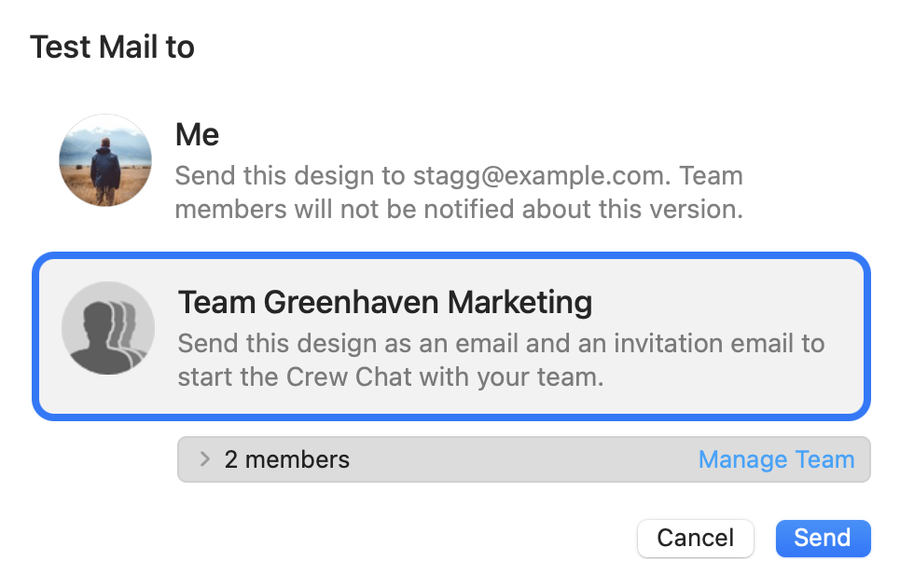
Task: Click empty space right of the team description
Action: [746, 378]
